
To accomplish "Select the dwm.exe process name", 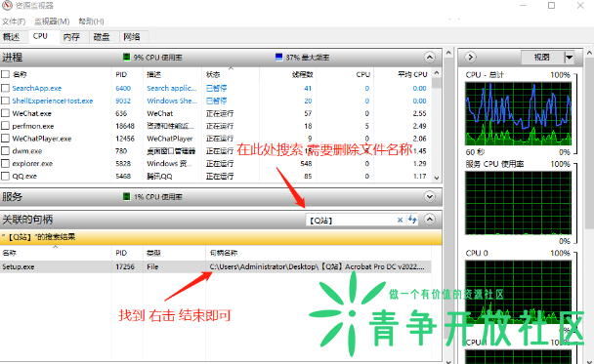I will tap(27, 151).
